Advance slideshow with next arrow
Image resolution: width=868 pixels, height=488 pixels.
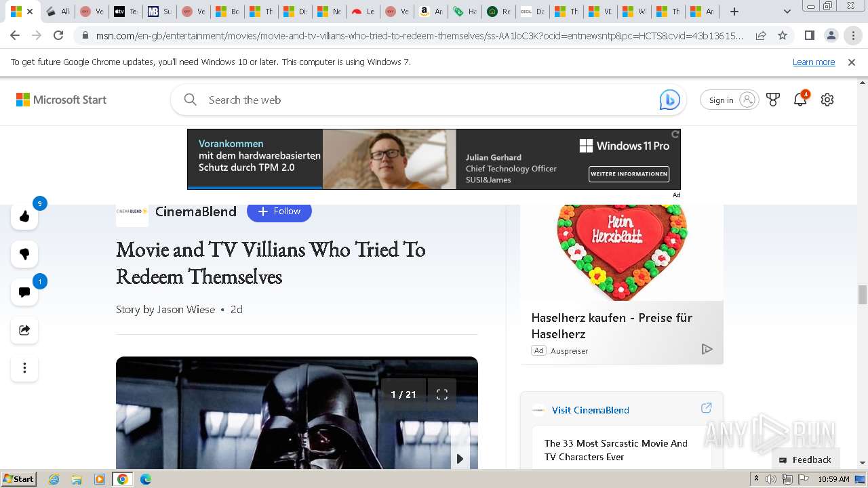point(460,459)
